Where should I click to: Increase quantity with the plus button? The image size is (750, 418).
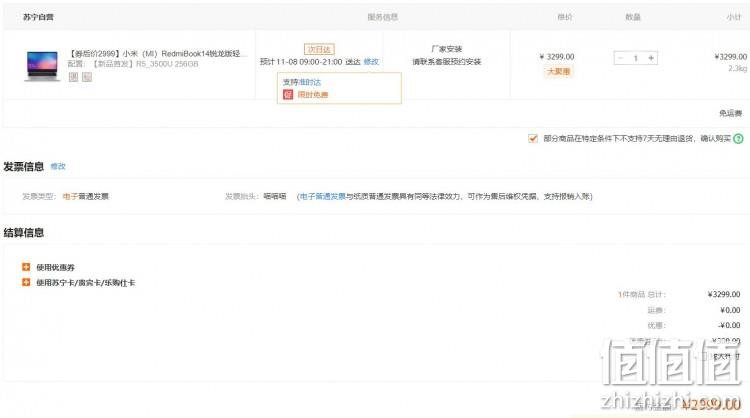coord(651,58)
